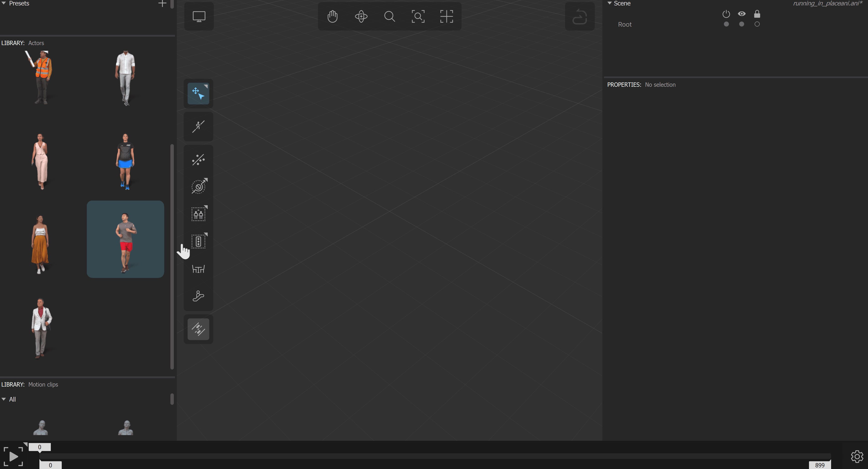
Task: Select the zoom magnifier tool
Action: [390, 16]
